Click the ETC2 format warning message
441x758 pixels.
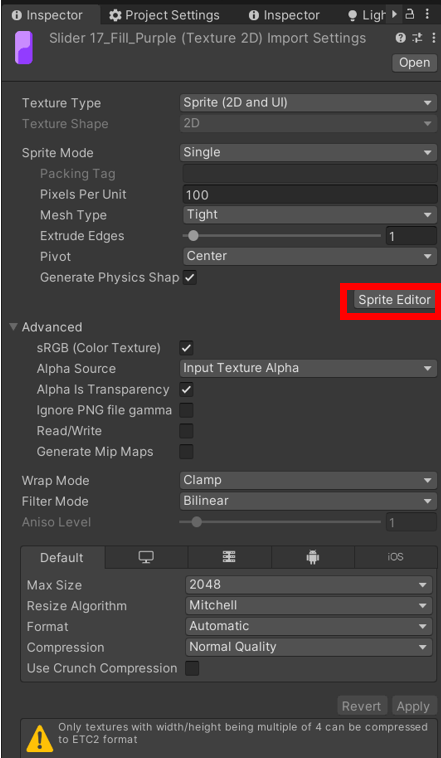click(x=243, y=733)
